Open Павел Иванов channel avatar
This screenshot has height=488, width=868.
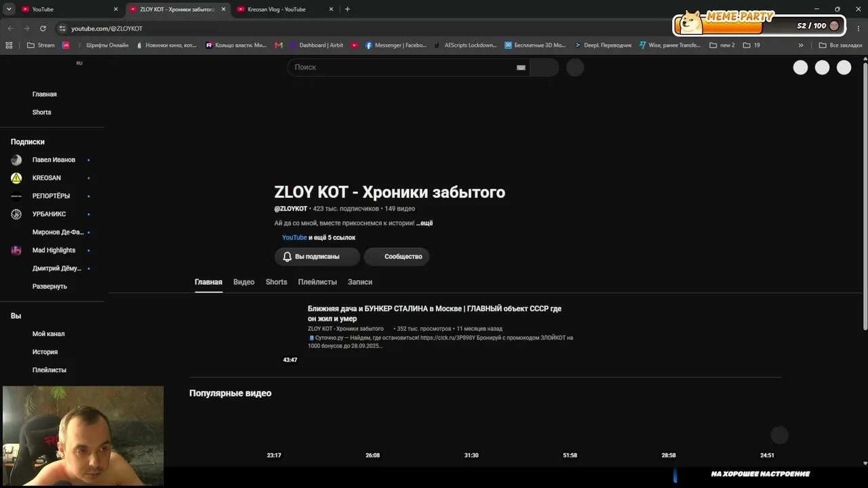point(16,160)
